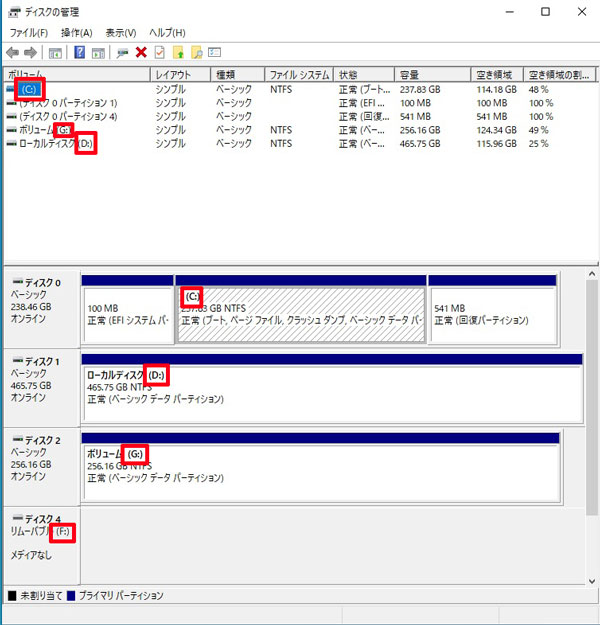Click the red X delete icon
Viewport: 600px width, 625px height.
(141, 52)
